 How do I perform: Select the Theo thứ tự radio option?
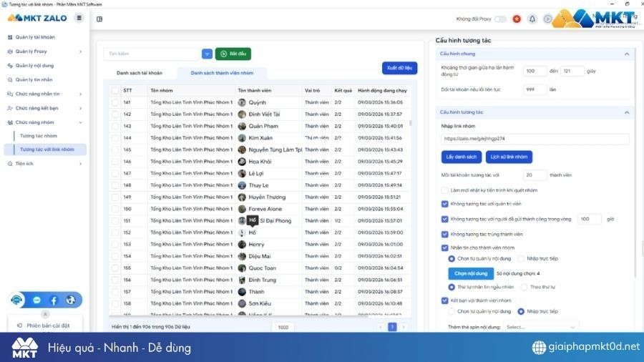coord(524,287)
